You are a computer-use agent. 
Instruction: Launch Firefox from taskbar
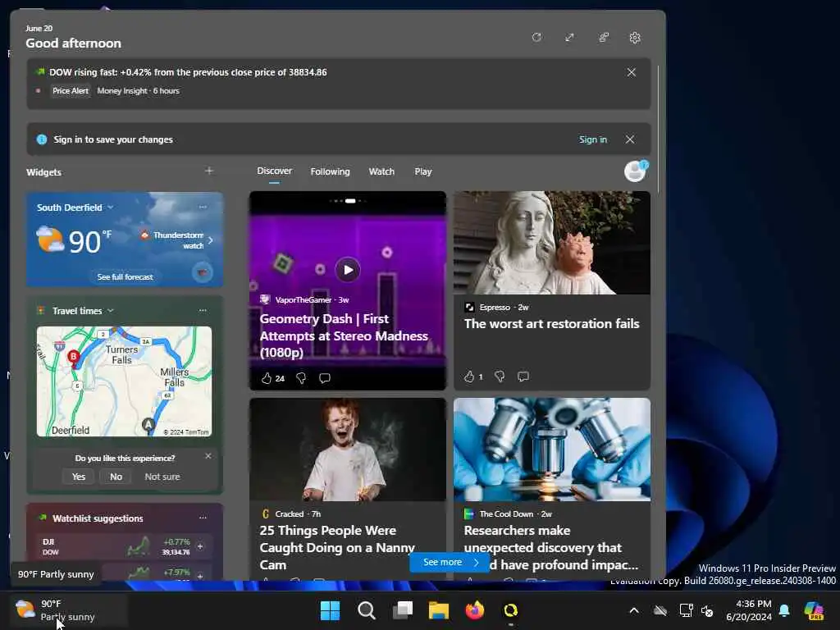(475, 610)
